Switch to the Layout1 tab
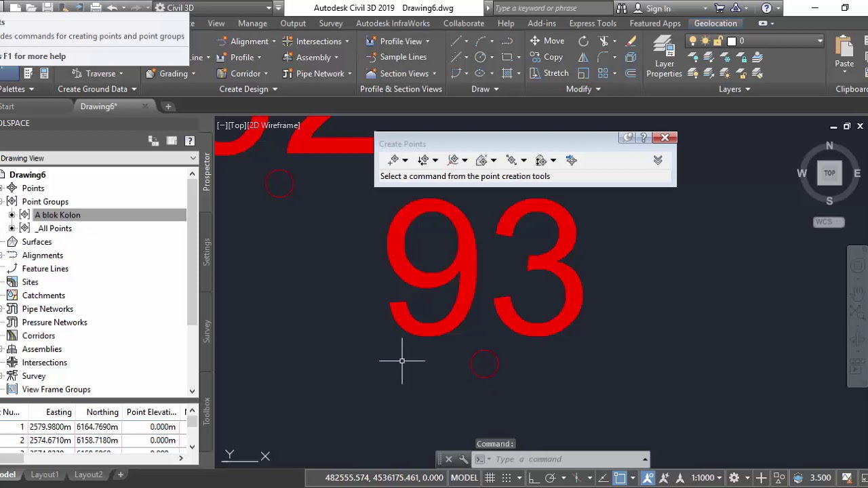This screenshot has height=488, width=868. click(x=45, y=474)
